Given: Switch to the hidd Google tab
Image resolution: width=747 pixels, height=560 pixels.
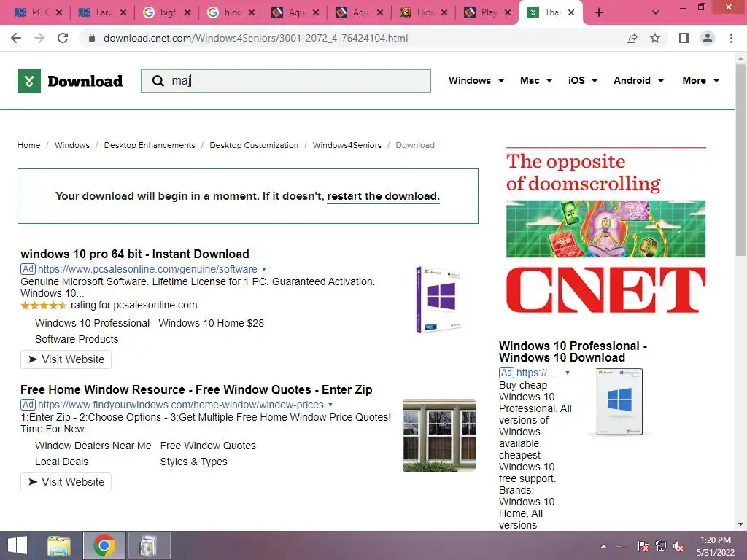Looking at the screenshot, I should [231, 12].
